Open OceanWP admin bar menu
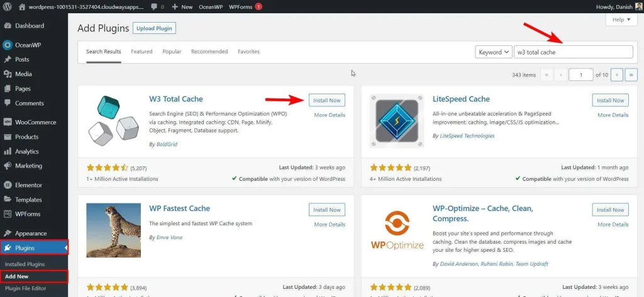Viewport: 644px width, 297px height. pyautogui.click(x=211, y=7)
